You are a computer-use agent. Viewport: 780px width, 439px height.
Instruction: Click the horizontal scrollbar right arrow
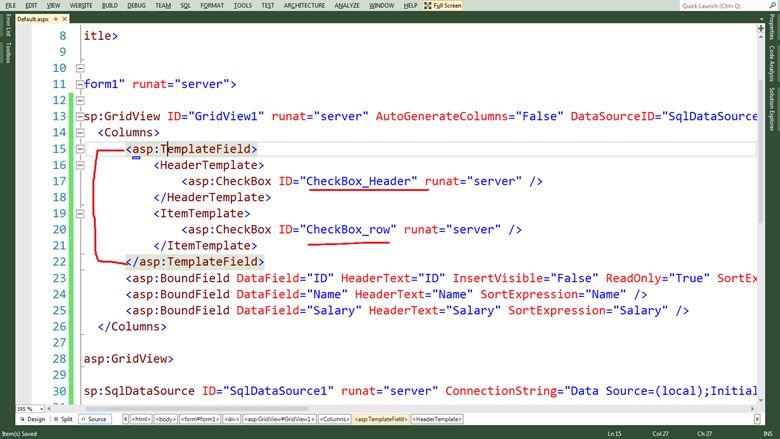coord(752,409)
